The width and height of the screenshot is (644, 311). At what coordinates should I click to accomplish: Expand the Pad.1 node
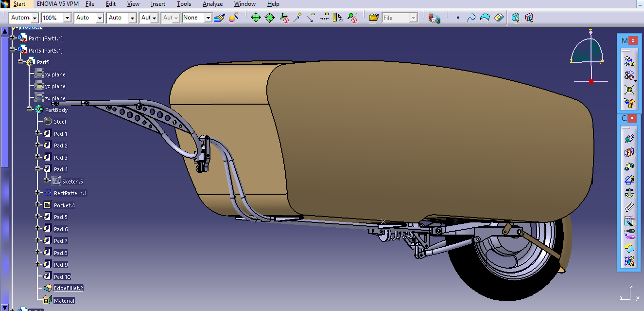pyautogui.click(x=38, y=133)
